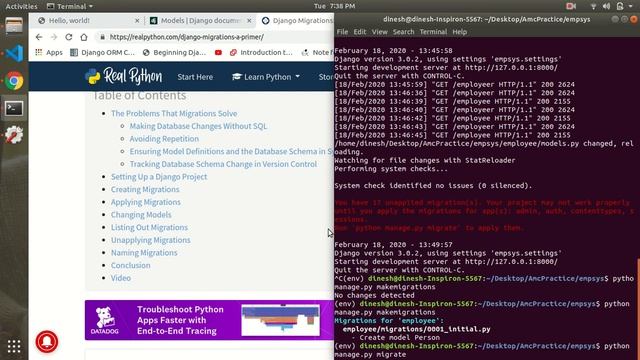Image resolution: width=640 pixels, height=360 pixels.
Task: Click the red notification bell icon
Action: point(47,341)
